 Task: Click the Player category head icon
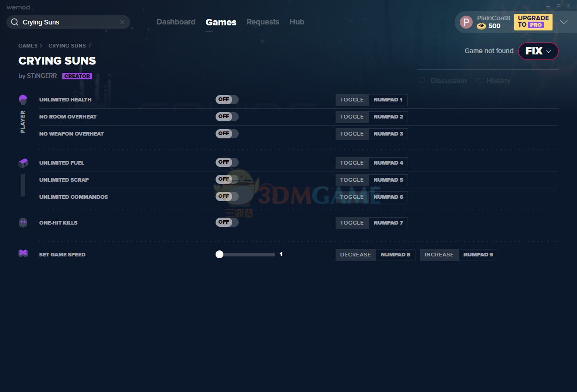(23, 100)
